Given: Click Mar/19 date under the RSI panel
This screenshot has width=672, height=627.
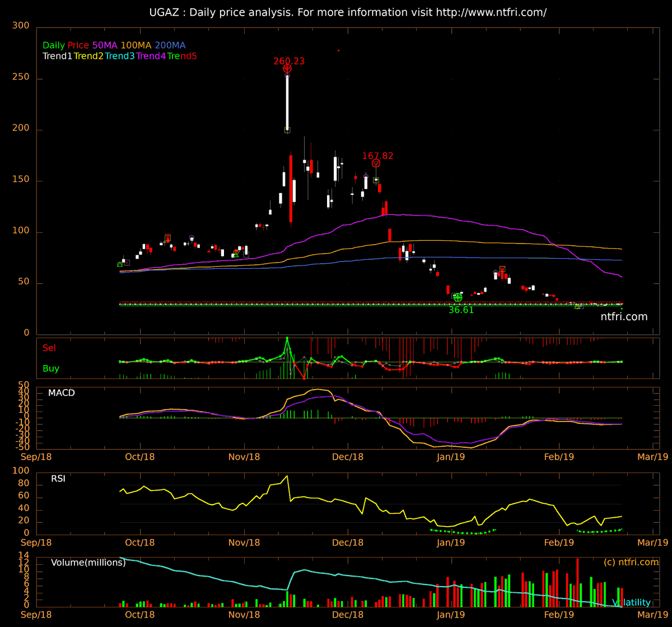Looking at the screenshot, I should (x=653, y=542).
